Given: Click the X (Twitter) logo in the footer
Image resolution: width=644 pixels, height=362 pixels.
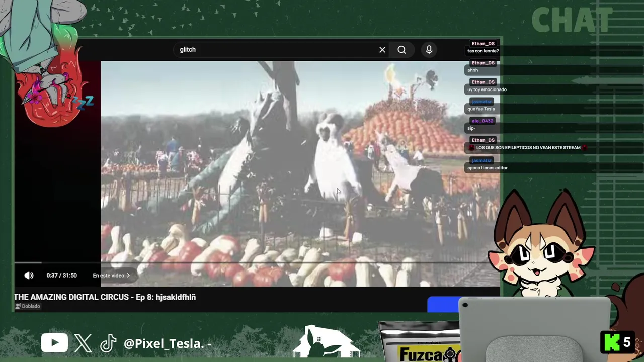Looking at the screenshot, I should pos(84,343).
